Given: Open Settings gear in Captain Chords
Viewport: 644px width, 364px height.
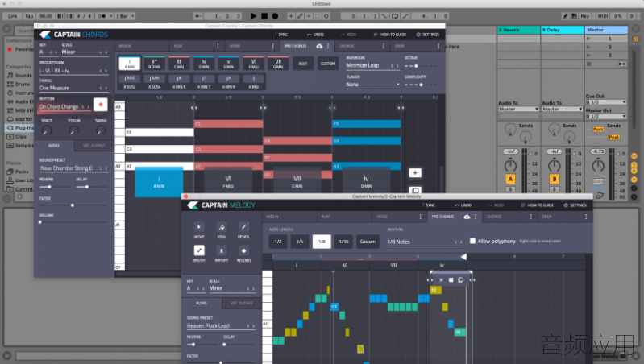Looking at the screenshot, I should click(x=418, y=35).
